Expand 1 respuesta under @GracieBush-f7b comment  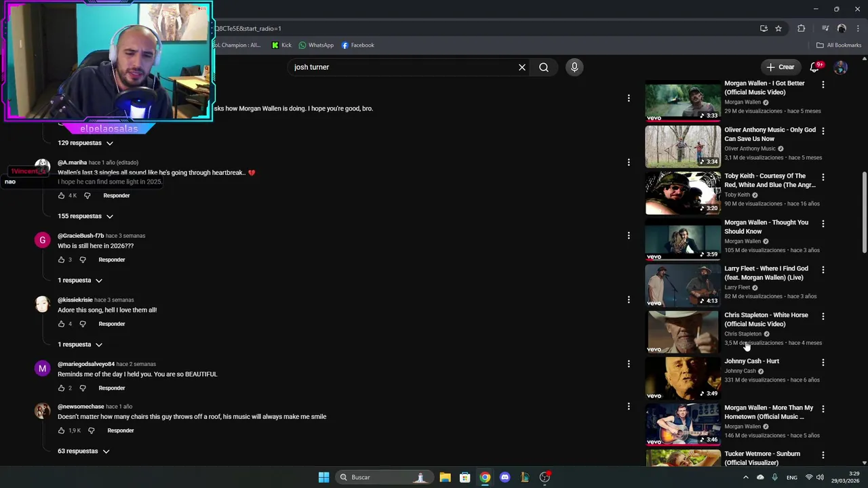point(80,281)
